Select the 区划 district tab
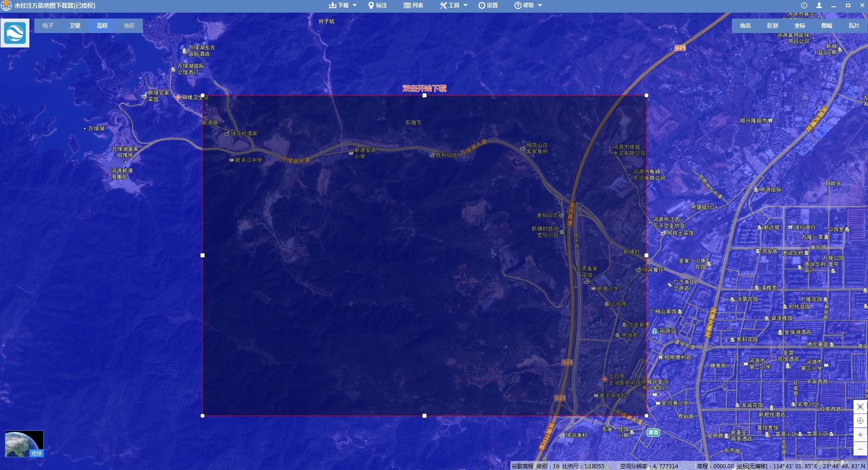 [x=773, y=26]
